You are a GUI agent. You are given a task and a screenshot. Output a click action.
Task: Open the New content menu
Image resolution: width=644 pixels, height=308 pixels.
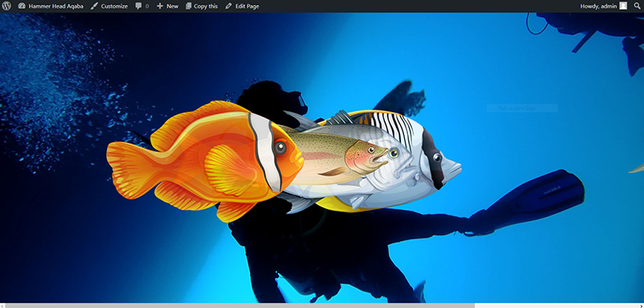click(x=167, y=6)
